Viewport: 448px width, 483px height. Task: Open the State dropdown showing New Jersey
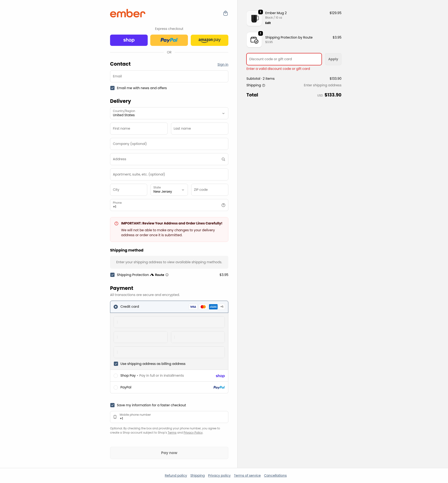pyautogui.click(x=169, y=190)
